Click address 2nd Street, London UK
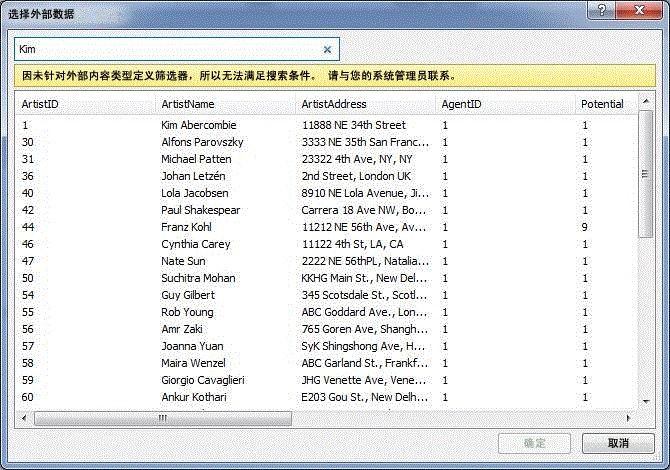This screenshot has width=670, height=470. click(356, 176)
